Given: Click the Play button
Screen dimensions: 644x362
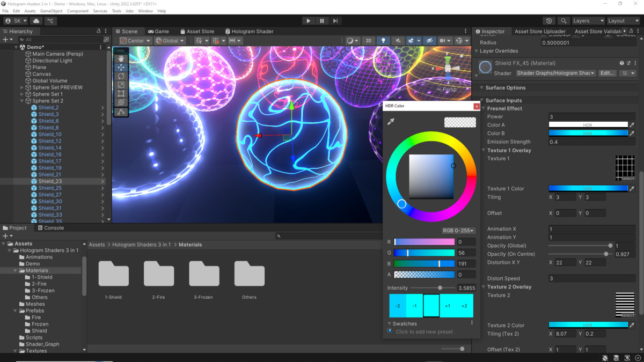Looking at the screenshot, I should click(308, 21).
